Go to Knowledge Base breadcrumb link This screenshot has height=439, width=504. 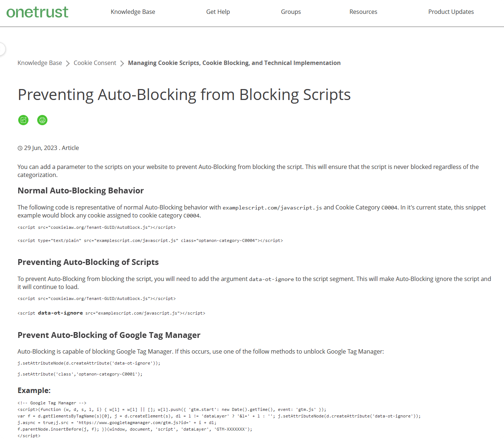click(40, 63)
